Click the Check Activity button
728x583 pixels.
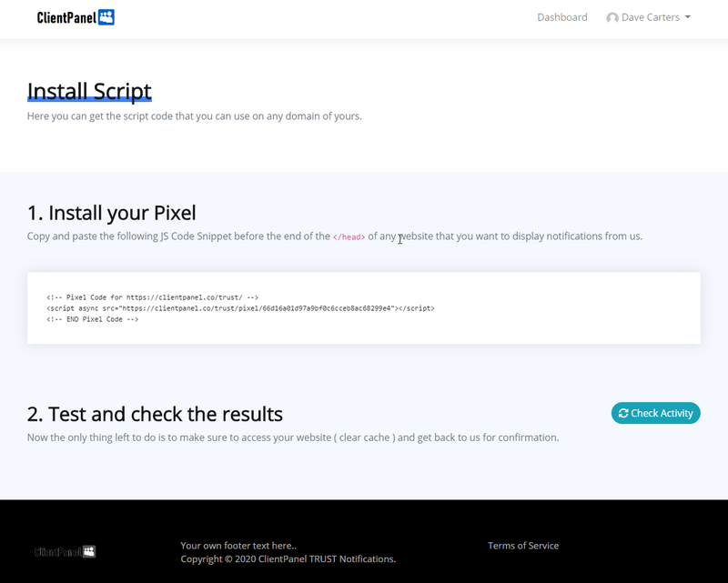pyautogui.click(x=655, y=413)
